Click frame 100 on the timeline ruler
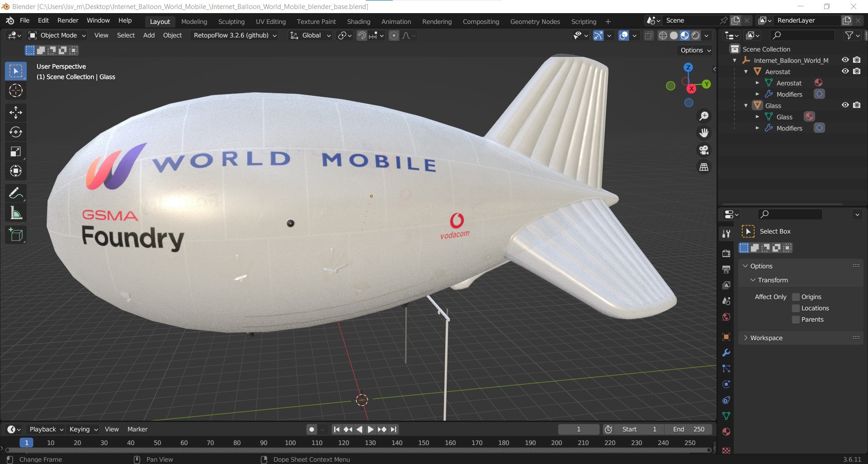 click(290, 443)
